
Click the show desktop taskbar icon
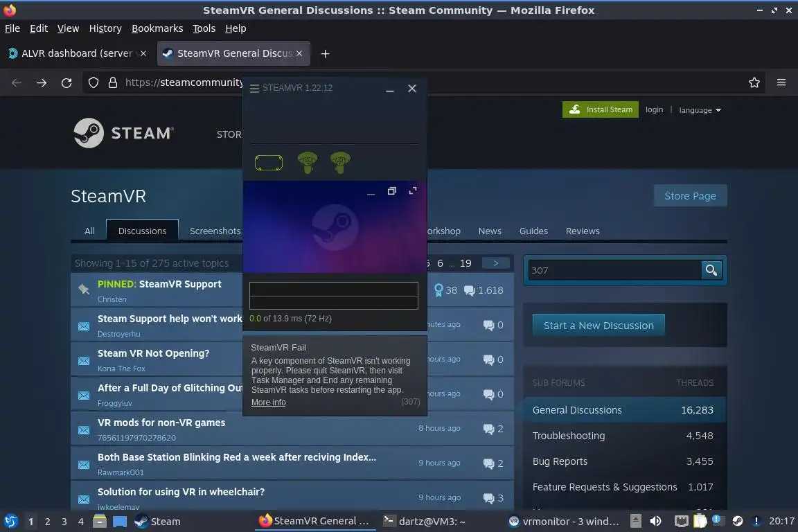coord(120,522)
